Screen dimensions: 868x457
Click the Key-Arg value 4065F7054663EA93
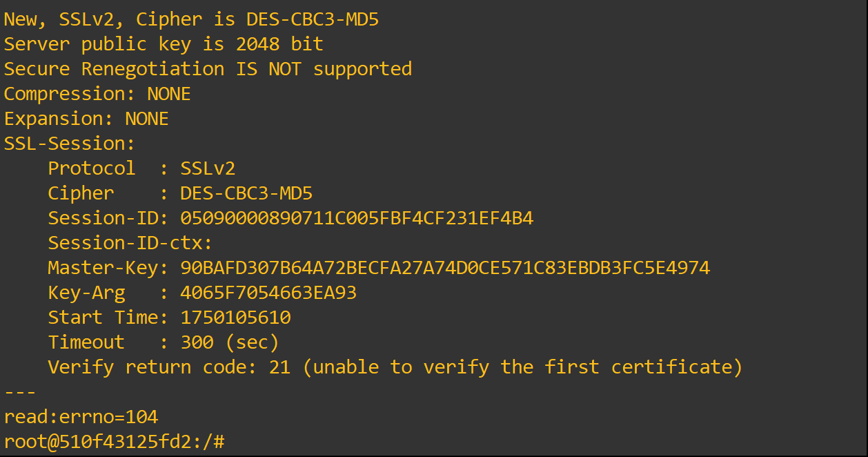click(x=268, y=293)
